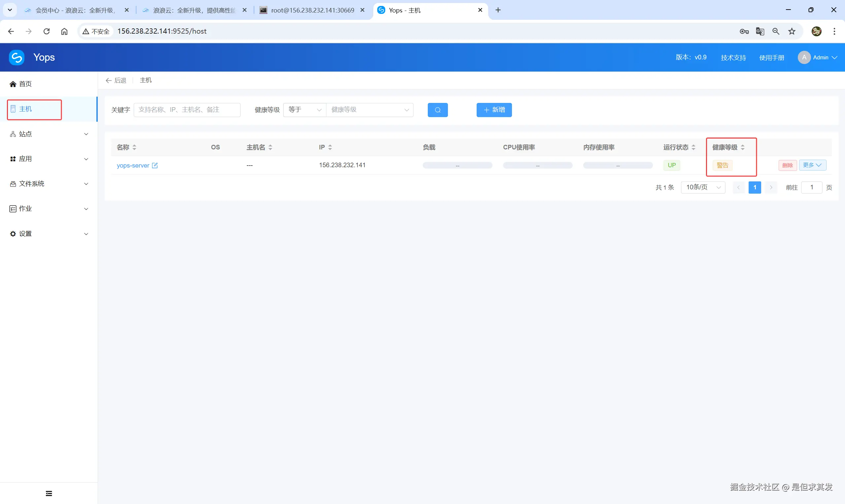Open the 10条/页 page size dropdown
845x504 pixels.
[x=703, y=187]
